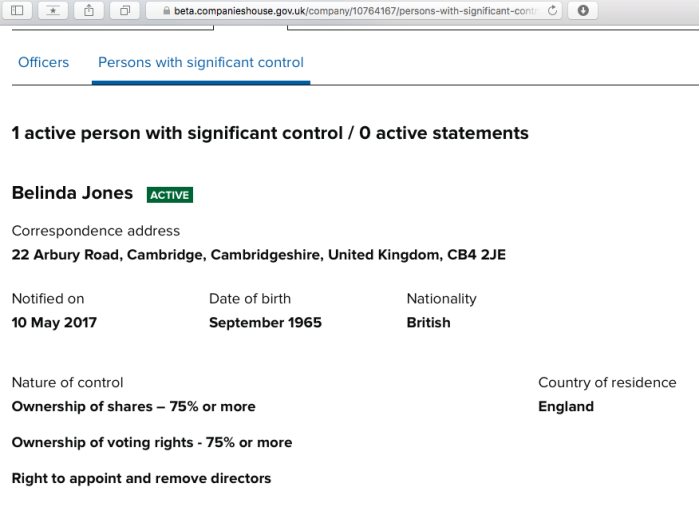
Task: Click the British nationality value
Action: click(x=428, y=323)
